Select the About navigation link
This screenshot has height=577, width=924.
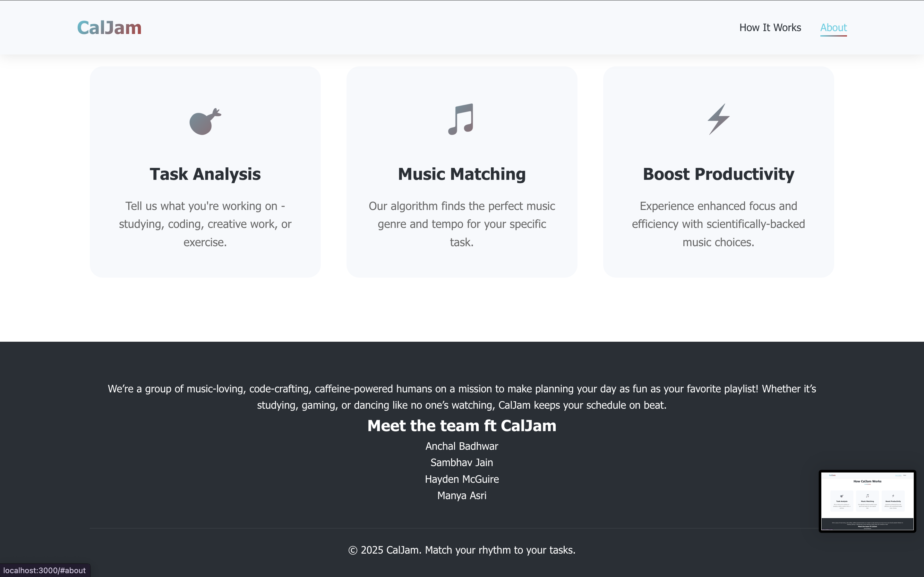833,28
